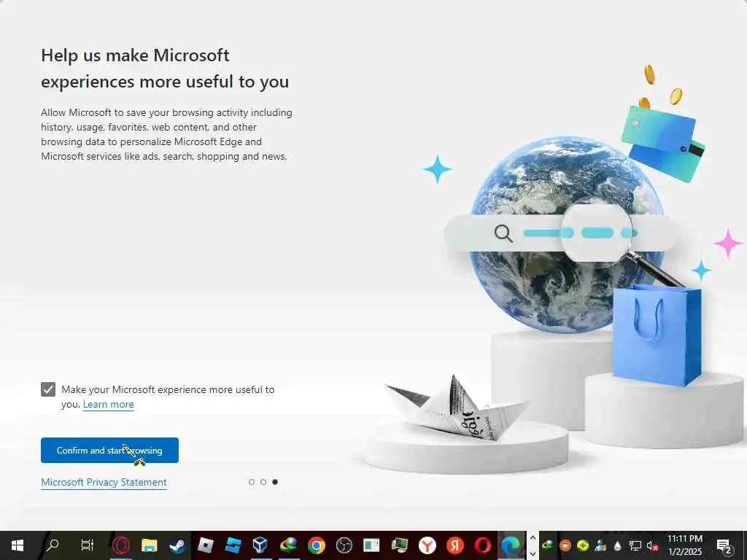
Task: Open yellow-green plus tray icon
Action: (583, 545)
